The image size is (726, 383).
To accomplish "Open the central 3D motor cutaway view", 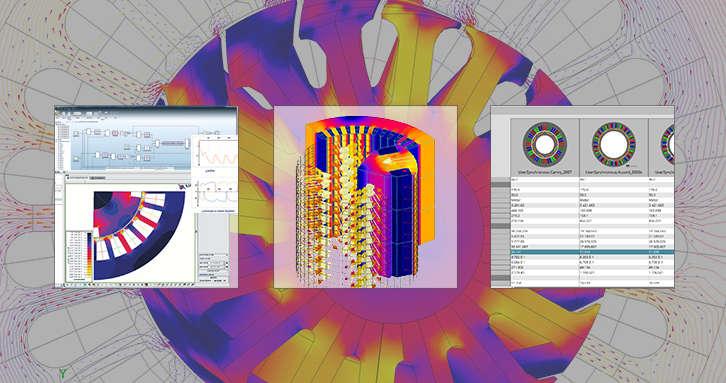I will (x=365, y=197).
